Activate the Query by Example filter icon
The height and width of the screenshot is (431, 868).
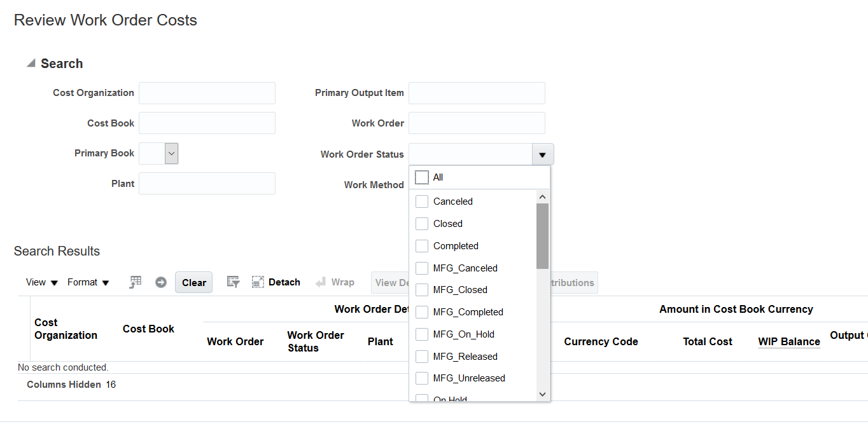click(233, 282)
